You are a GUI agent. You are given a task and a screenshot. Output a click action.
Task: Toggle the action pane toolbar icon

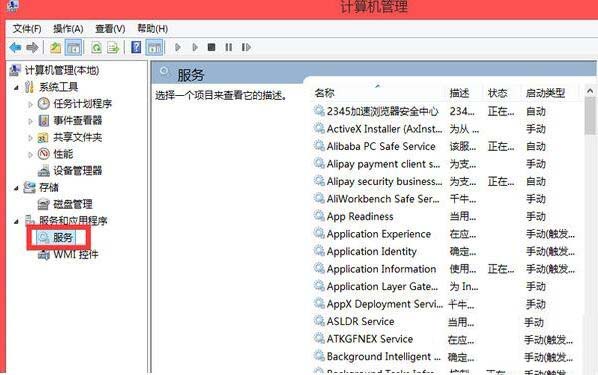[x=154, y=48]
